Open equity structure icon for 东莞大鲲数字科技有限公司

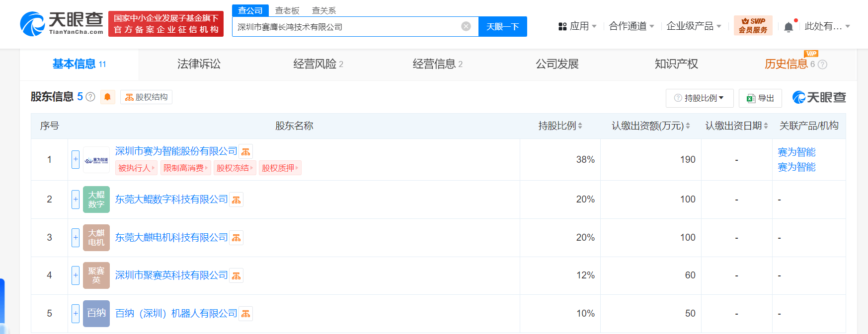pyautogui.click(x=237, y=200)
